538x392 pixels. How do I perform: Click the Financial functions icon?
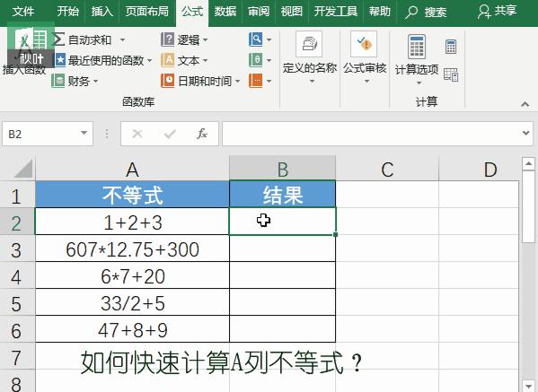58,81
